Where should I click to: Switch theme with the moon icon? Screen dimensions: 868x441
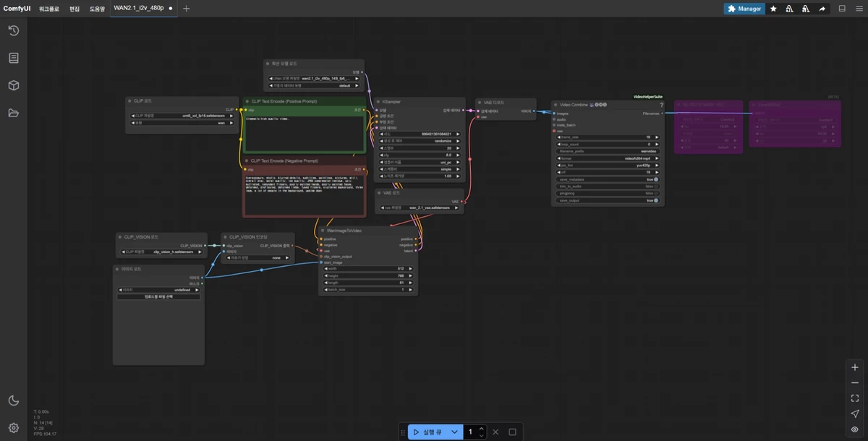13,401
